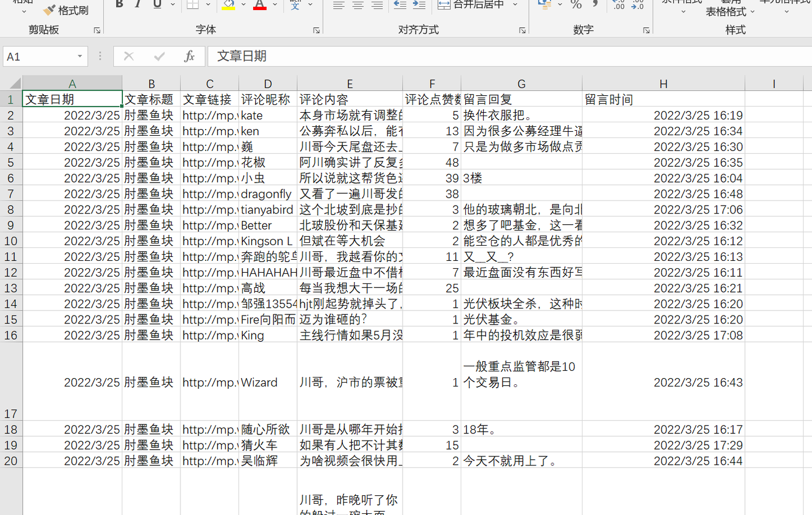
Task: Expand the accounting format dropdown arrow
Action: (559, 5)
